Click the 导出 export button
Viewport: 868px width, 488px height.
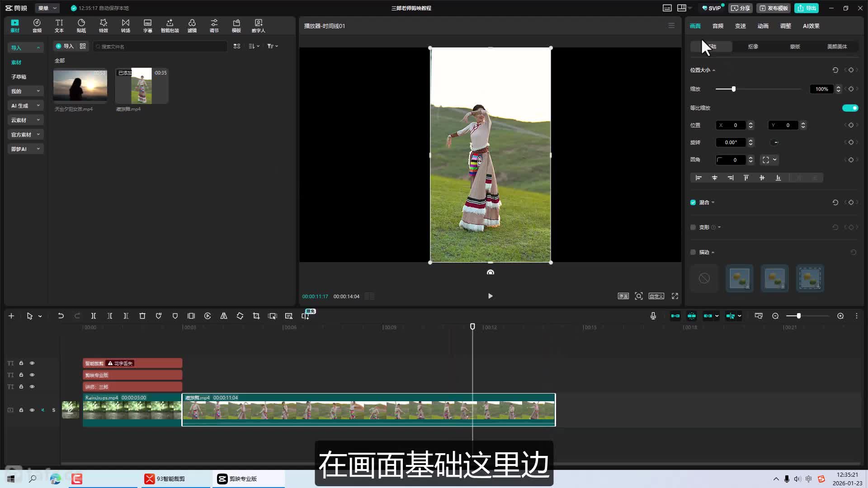(807, 8)
